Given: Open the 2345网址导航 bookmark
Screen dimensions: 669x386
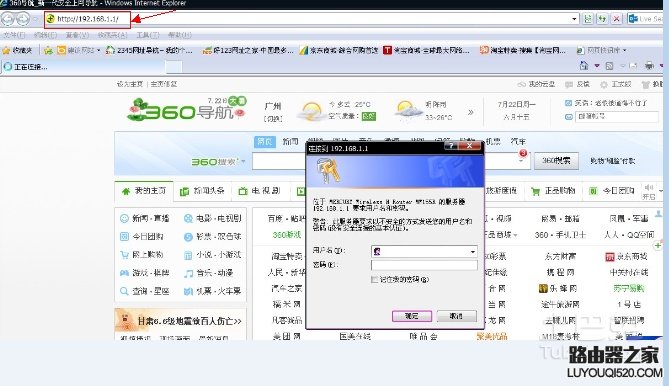Looking at the screenshot, I should tap(149, 50).
